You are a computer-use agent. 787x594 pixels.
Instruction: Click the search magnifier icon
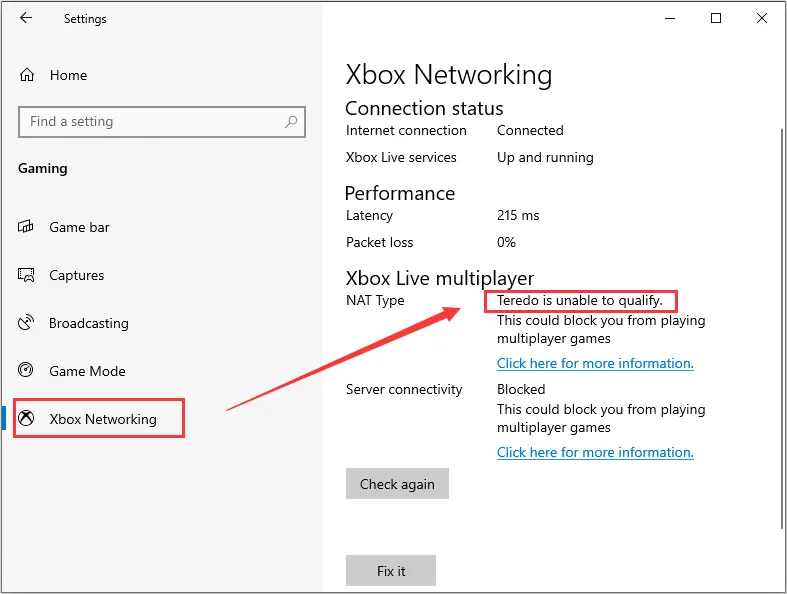[x=291, y=122]
